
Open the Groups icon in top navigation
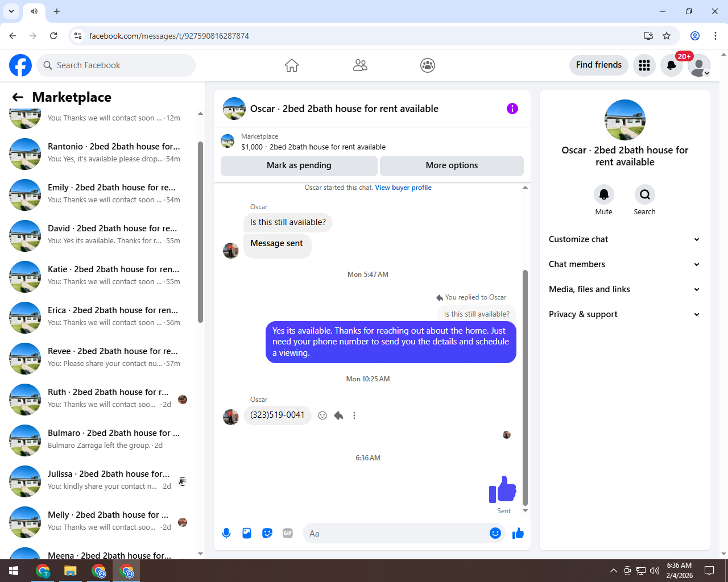(428, 65)
